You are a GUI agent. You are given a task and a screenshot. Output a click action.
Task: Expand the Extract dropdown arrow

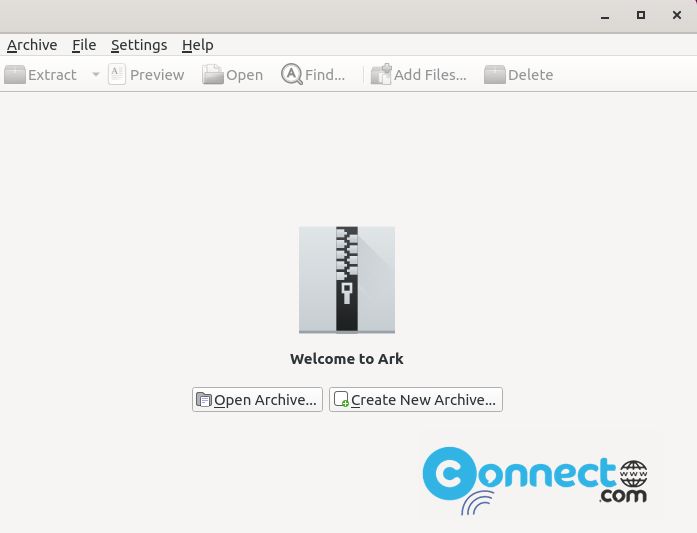pyautogui.click(x=96, y=75)
